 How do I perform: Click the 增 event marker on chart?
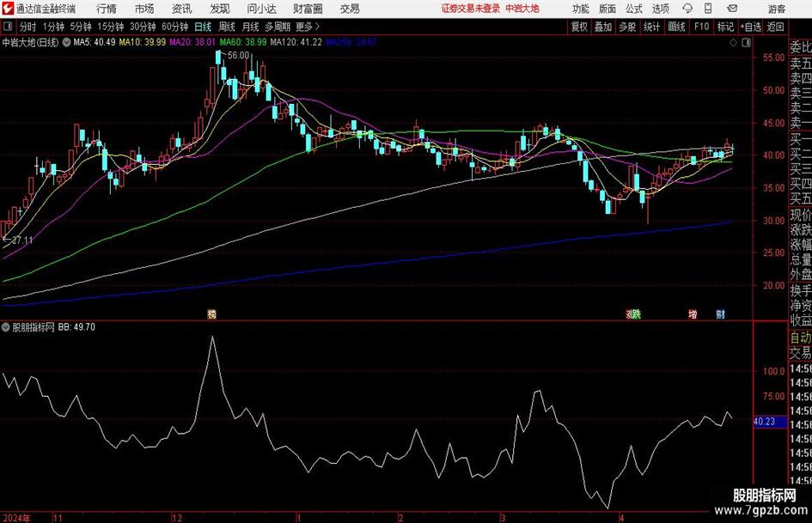click(x=693, y=314)
